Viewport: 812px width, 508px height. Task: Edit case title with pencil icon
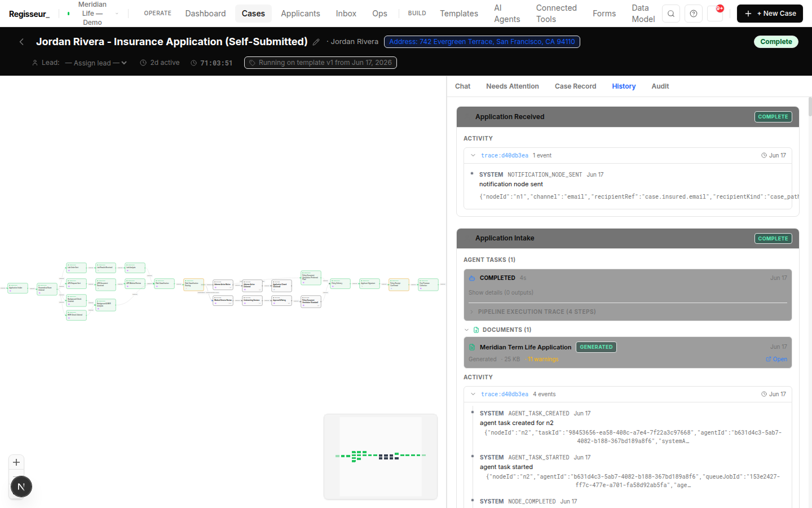point(316,42)
